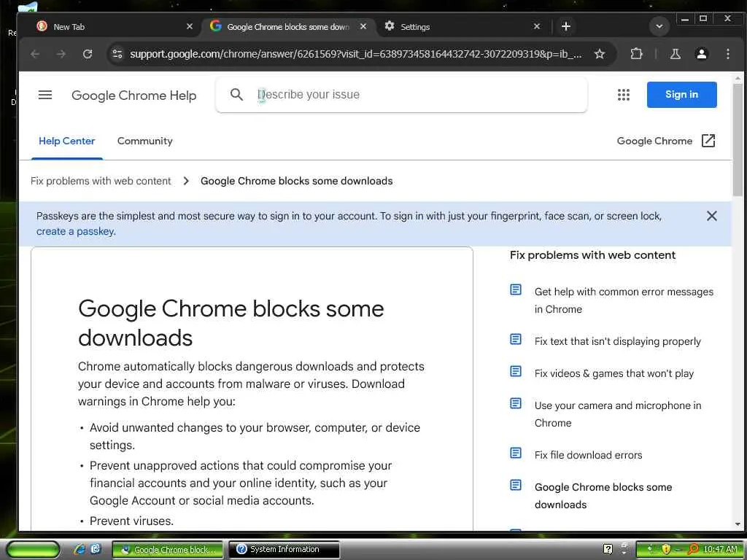Switch to System Information taskbar window
This screenshot has width=747, height=560.
pos(284,550)
